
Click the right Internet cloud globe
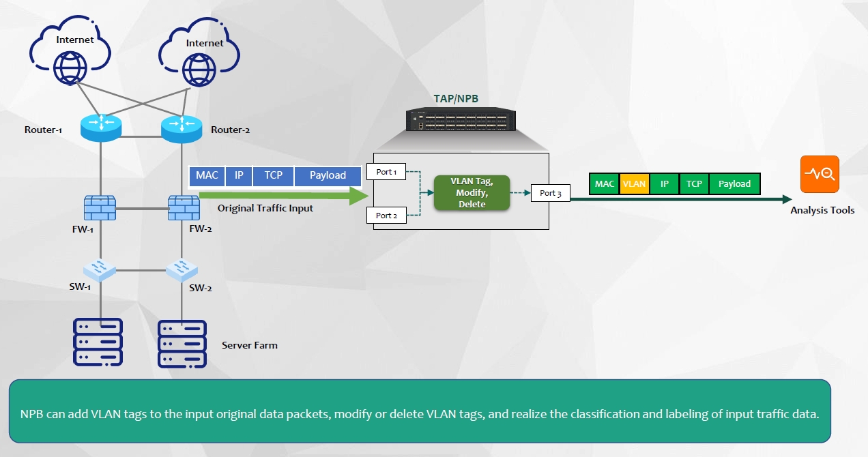[200, 68]
